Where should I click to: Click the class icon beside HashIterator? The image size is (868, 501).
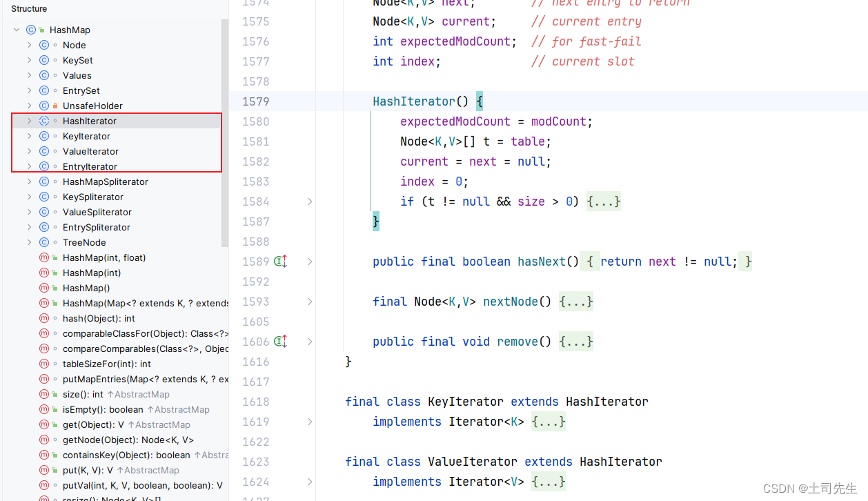pos(43,121)
